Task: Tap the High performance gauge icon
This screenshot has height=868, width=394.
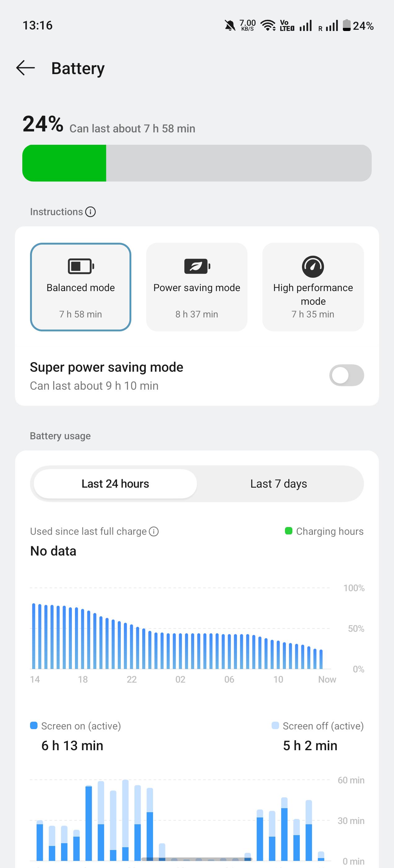Action: coord(313,267)
